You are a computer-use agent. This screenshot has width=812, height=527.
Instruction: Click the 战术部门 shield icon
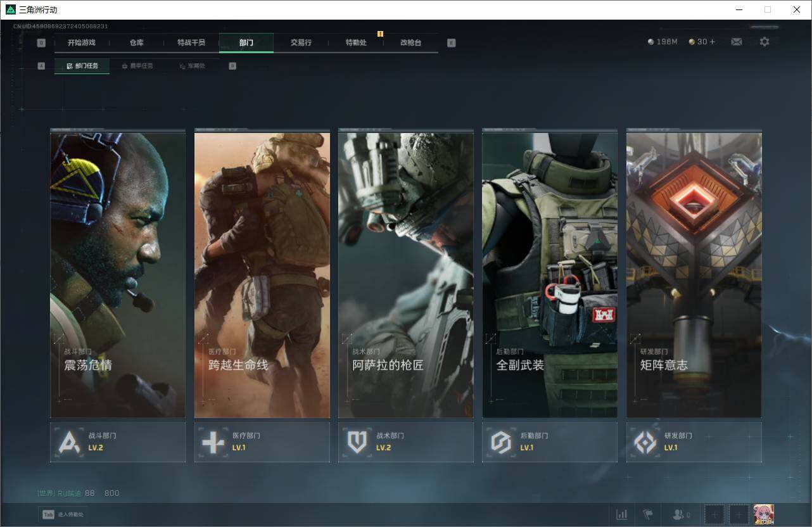[357, 442]
